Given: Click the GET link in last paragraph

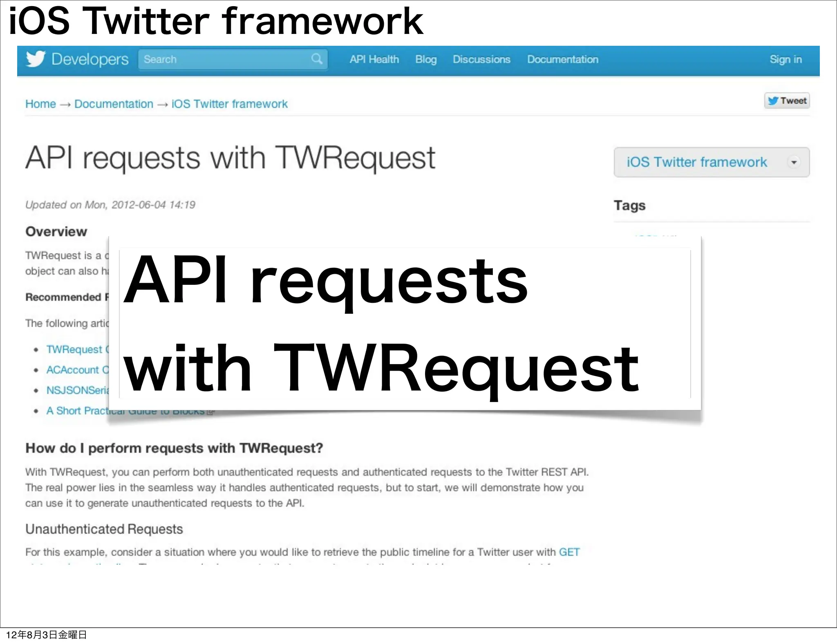Looking at the screenshot, I should tap(569, 552).
